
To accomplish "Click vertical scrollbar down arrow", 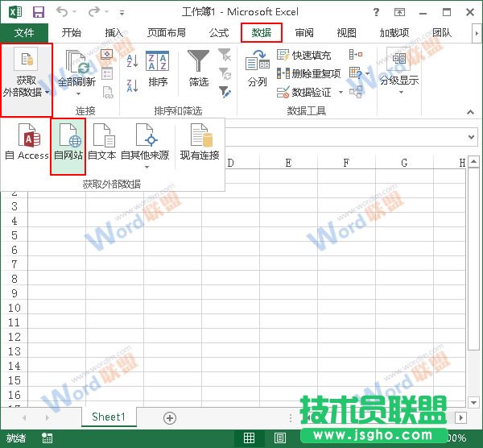I will 473,402.
